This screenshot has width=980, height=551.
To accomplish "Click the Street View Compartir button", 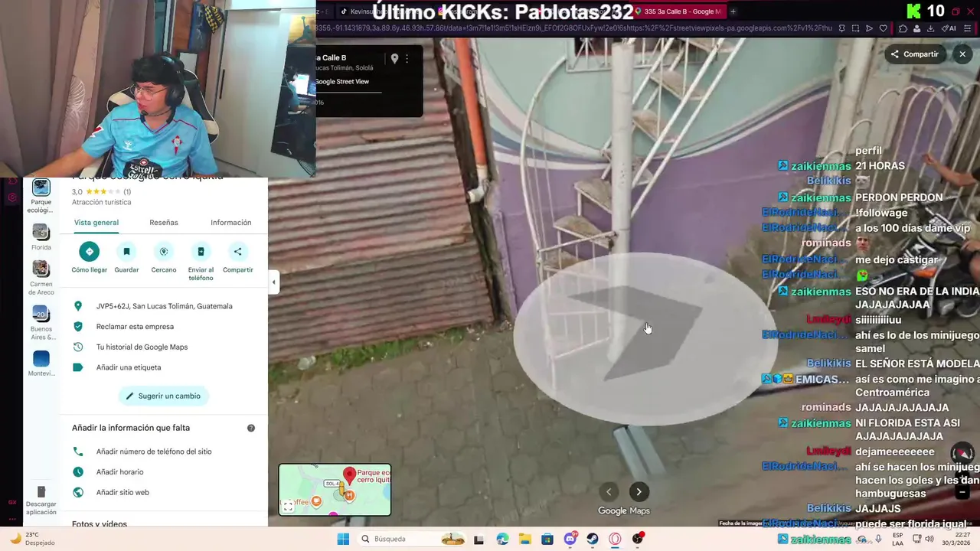I will click(914, 54).
